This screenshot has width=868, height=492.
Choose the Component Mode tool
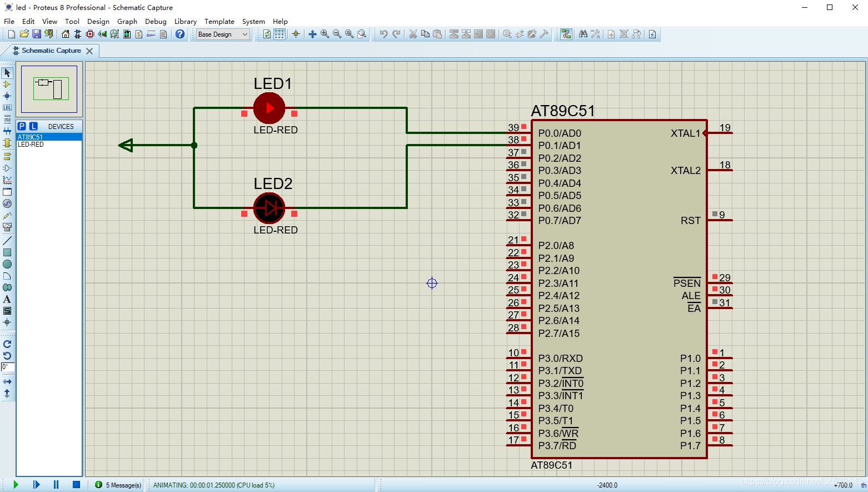(x=7, y=85)
